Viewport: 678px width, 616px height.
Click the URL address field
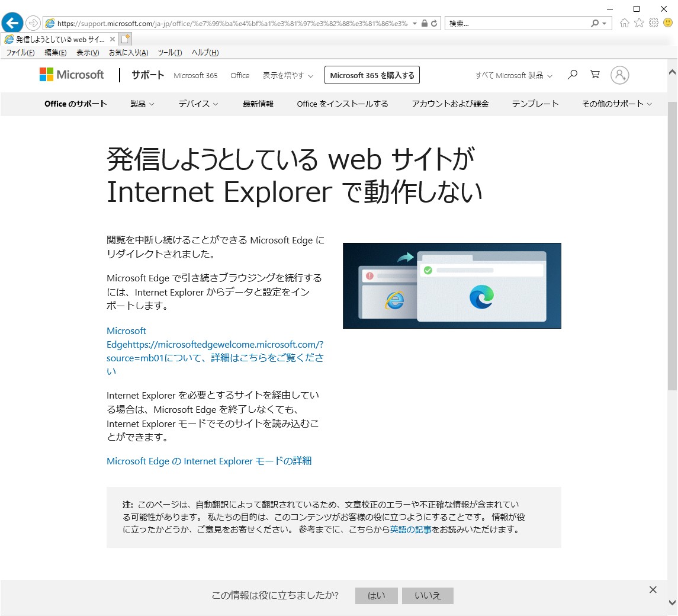[233, 23]
